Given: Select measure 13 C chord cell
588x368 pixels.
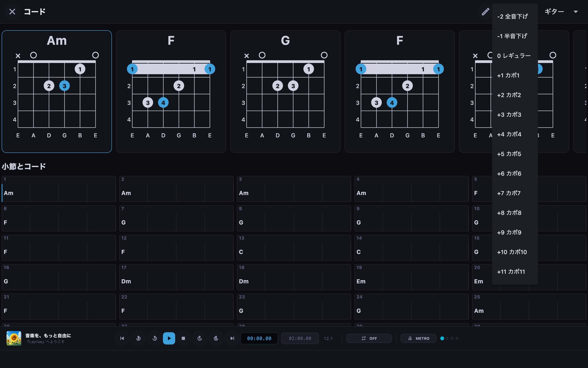Looking at the screenshot, I should pyautogui.click(x=294, y=248).
